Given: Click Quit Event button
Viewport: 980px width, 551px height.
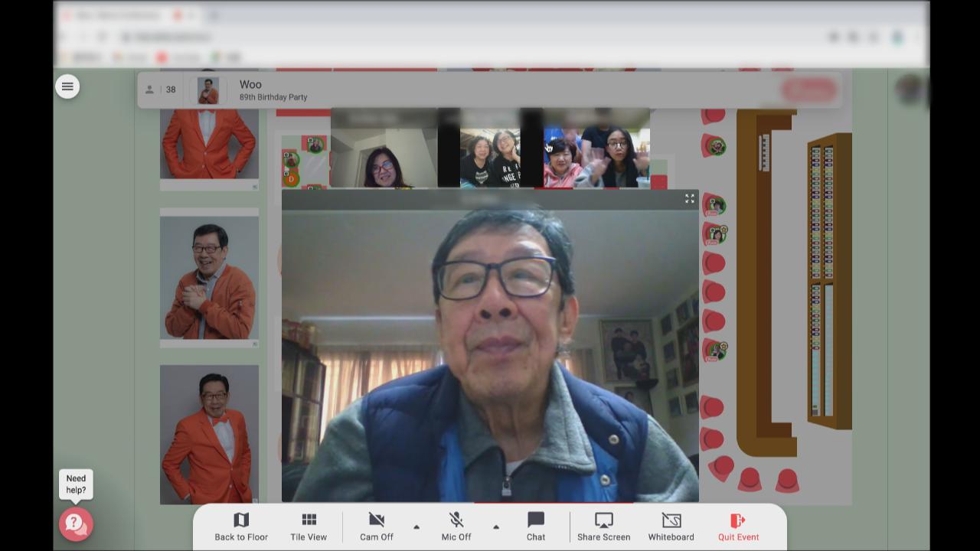Looking at the screenshot, I should pyautogui.click(x=738, y=527).
